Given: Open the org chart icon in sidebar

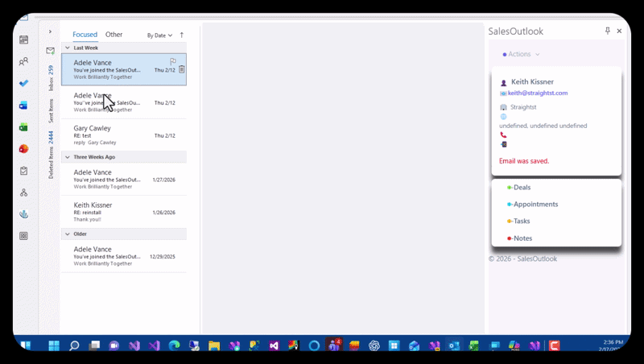Looking at the screenshot, I should [x=24, y=192].
